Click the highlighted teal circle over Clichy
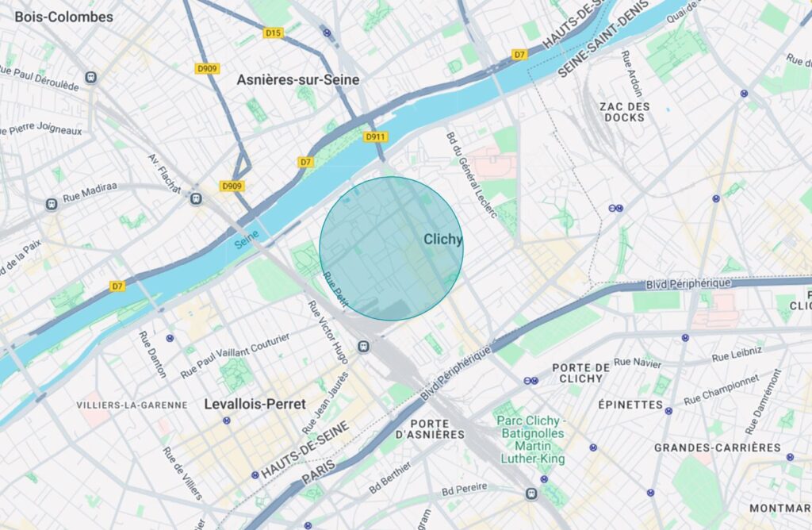This screenshot has height=530, width=812. tap(391, 248)
